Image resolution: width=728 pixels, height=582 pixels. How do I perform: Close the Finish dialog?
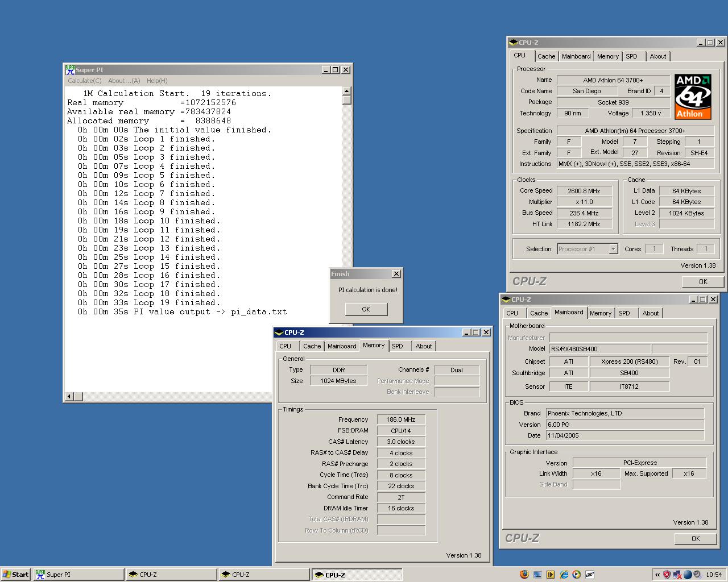tap(396, 274)
